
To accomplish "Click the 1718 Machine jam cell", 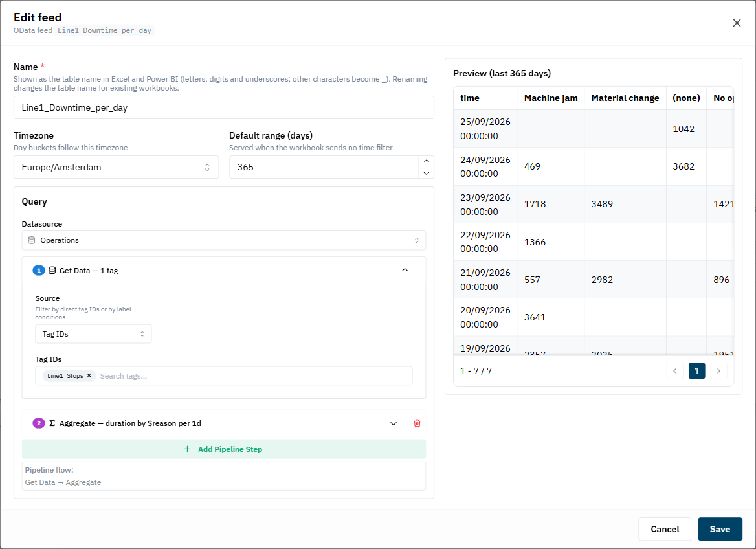I will click(551, 204).
